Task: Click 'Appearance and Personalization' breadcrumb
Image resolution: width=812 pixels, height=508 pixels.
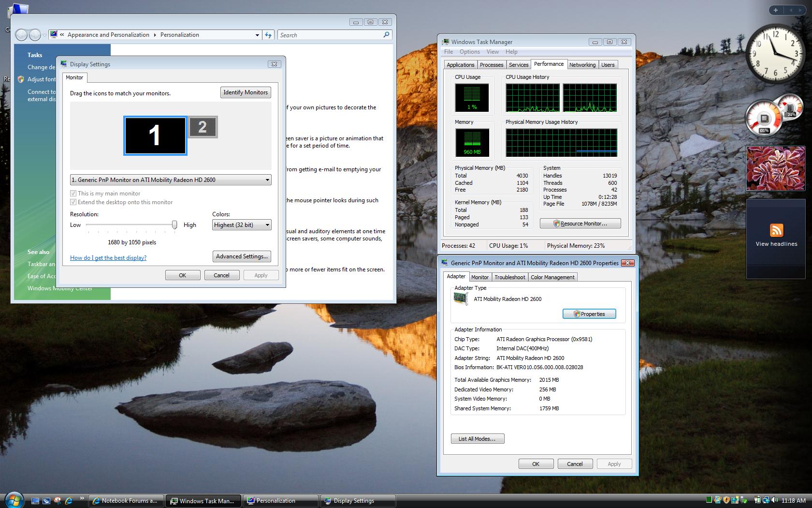Action: 108,35
